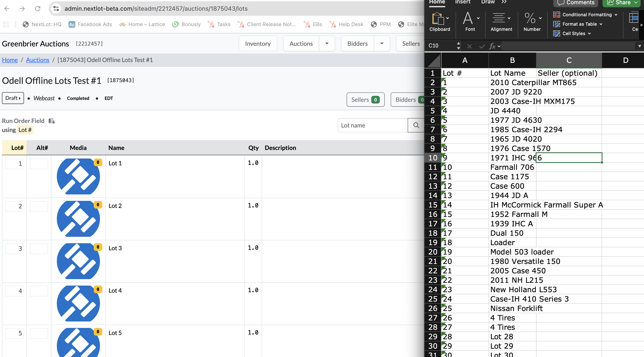Show more Excel ribbon tabs chevron

click(x=504, y=2)
